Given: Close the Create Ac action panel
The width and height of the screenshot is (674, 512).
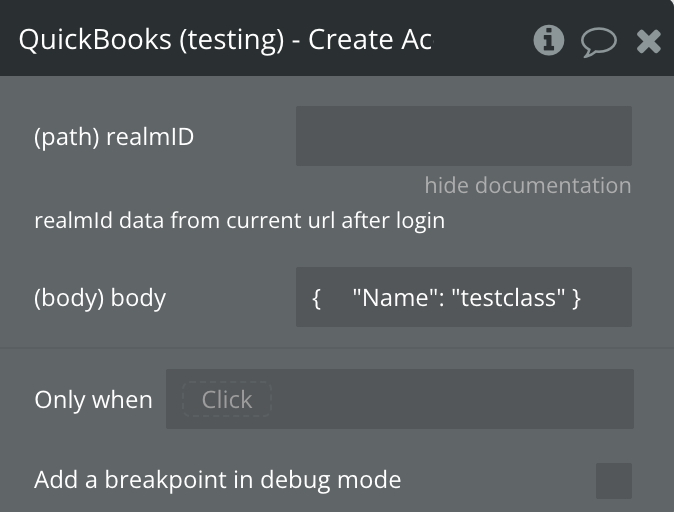Looking at the screenshot, I should click(649, 41).
